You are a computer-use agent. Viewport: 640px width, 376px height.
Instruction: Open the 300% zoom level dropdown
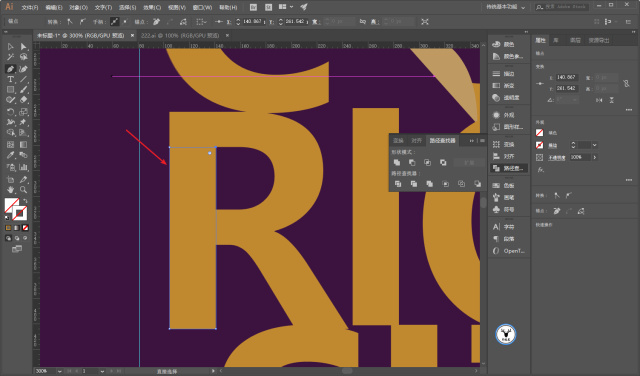point(60,371)
